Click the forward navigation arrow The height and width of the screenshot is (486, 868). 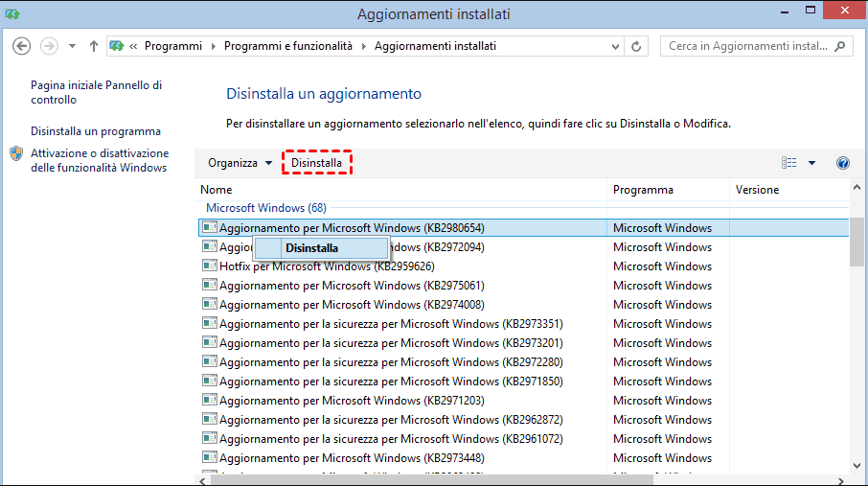point(49,46)
